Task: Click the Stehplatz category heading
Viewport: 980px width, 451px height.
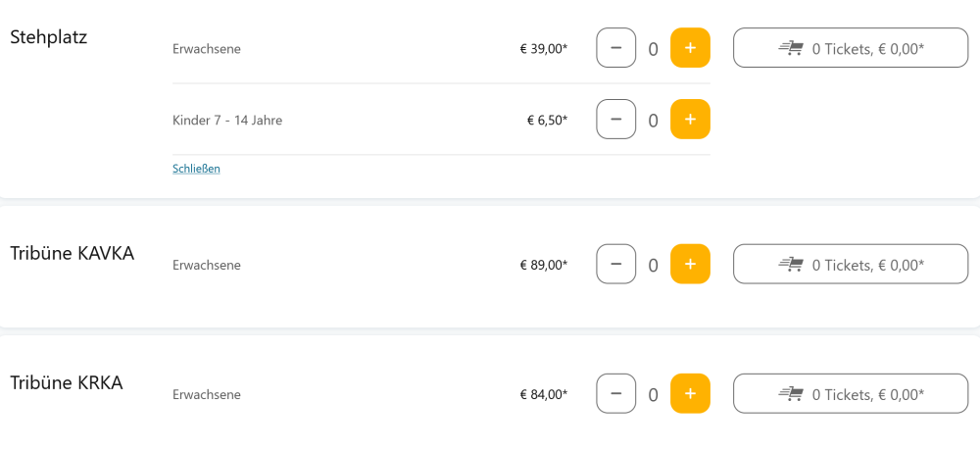Action: [49, 37]
